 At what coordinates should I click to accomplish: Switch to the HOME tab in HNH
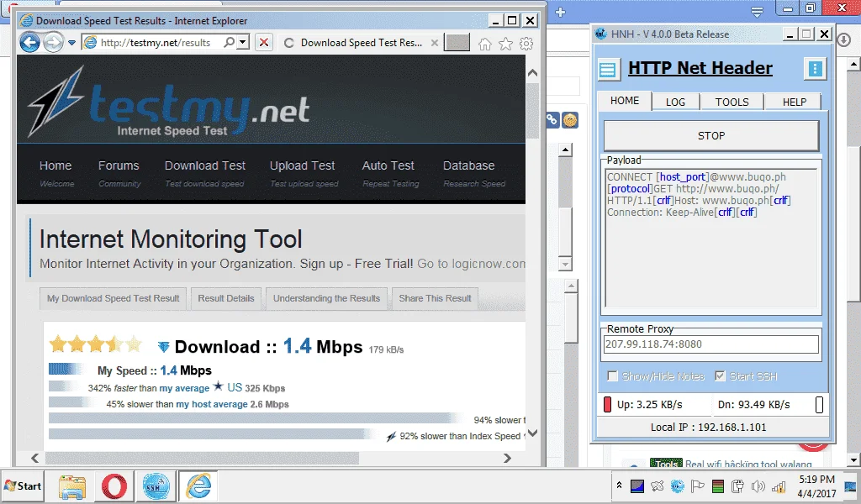(x=625, y=101)
